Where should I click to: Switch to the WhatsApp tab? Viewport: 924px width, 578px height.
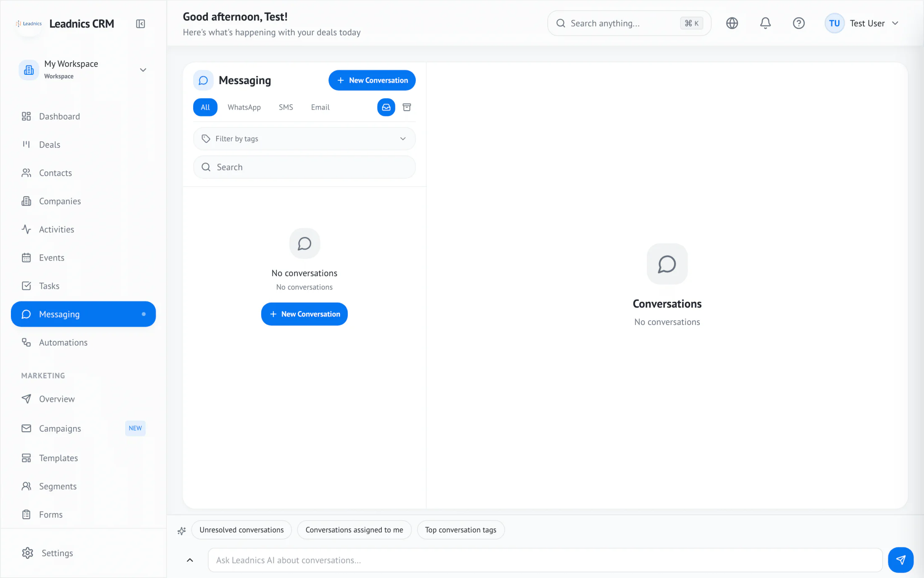point(244,107)
